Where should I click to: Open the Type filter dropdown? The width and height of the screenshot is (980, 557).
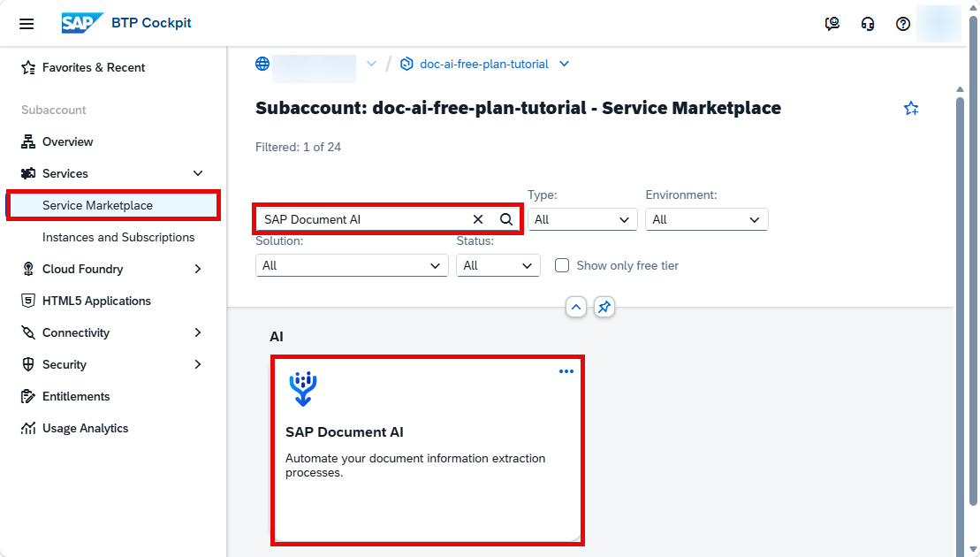tap(582, 219)
